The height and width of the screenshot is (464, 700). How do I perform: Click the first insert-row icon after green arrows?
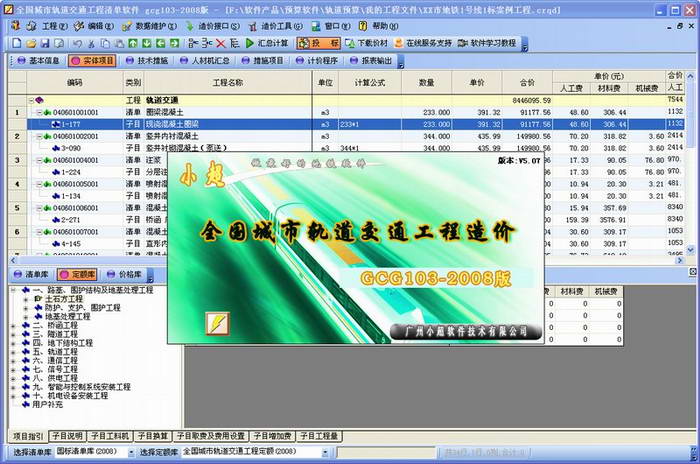[193, 43]
